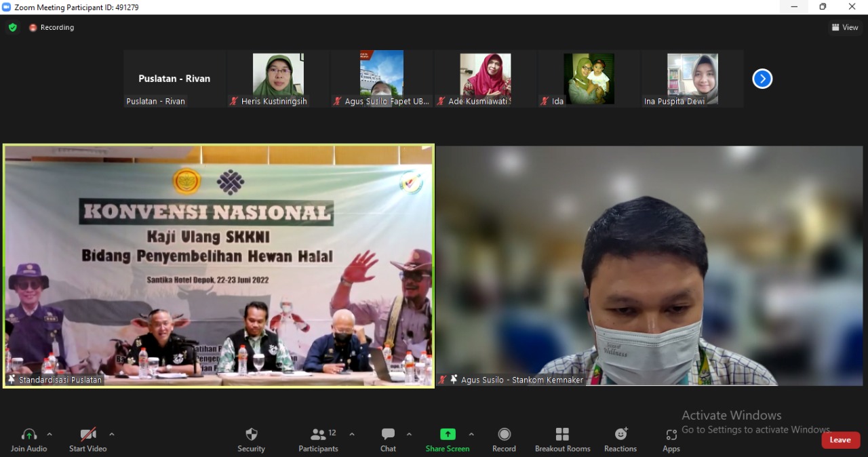
Task: Toggle Start Video camera on
Action: (87, 439)
